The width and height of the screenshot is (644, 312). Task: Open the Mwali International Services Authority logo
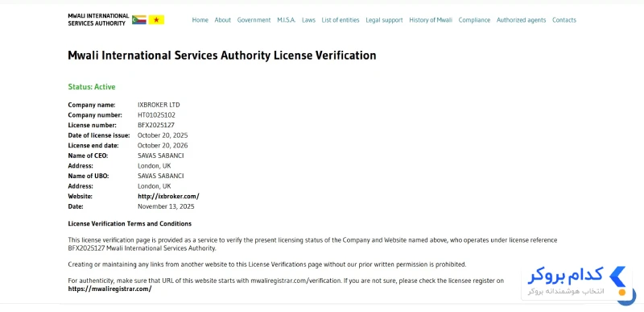(98, 19)
